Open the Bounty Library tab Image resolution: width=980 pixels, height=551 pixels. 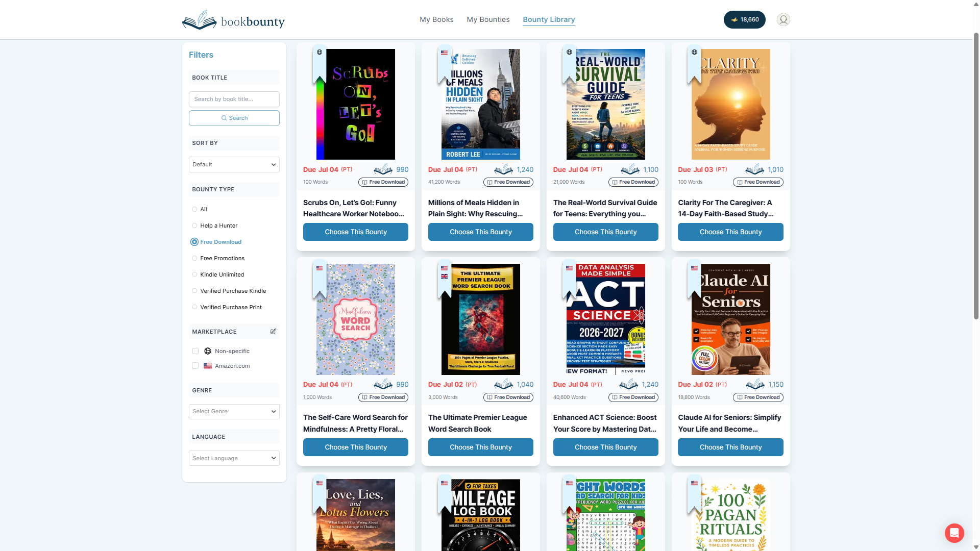[x=549, y=19]
